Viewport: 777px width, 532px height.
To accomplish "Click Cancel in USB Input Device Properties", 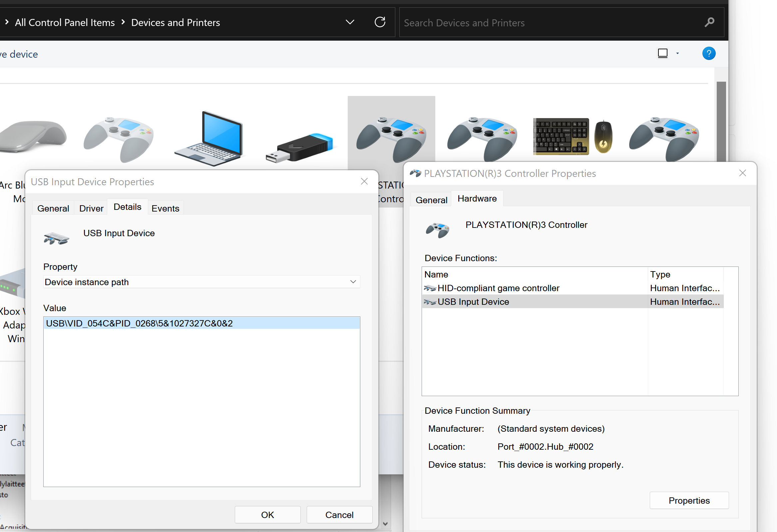I will click(339, 515).
